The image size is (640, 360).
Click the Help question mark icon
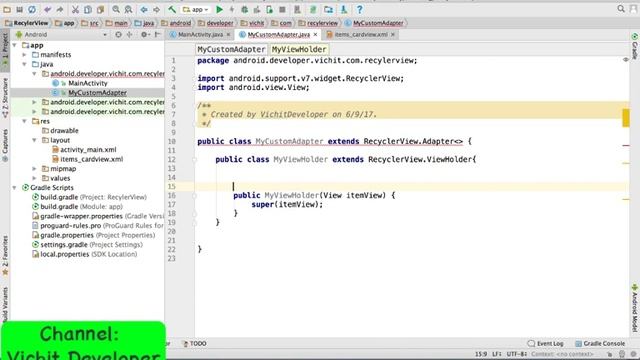point(359,9)
